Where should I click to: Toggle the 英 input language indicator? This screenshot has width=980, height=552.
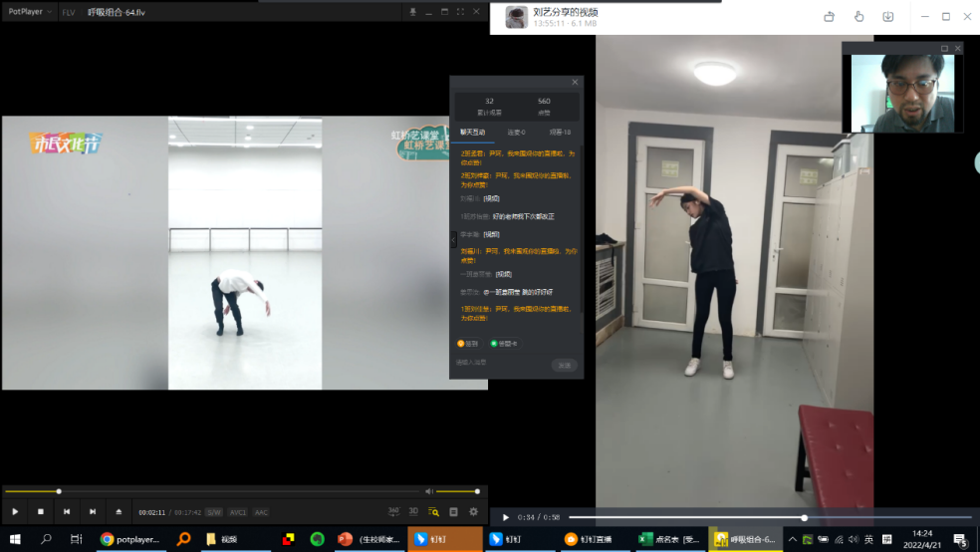click(x=868, y=539)
